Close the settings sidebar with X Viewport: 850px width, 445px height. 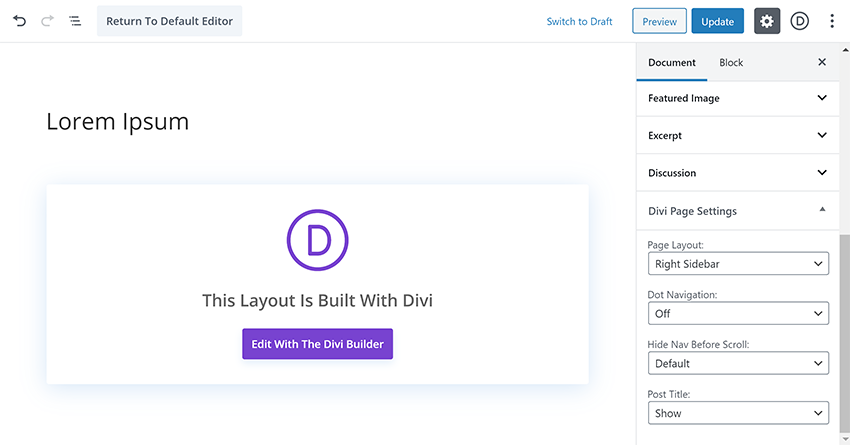pos(822,62)
